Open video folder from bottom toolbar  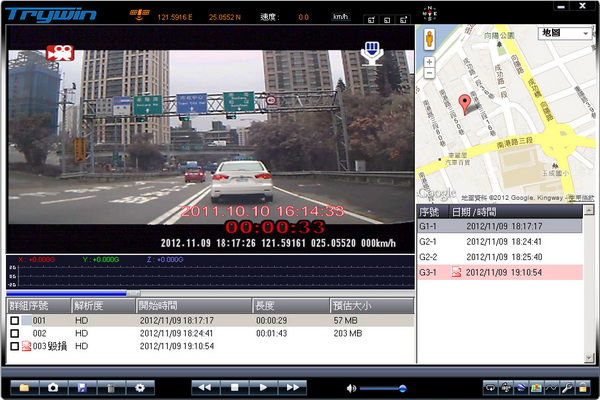pos(22,387)
